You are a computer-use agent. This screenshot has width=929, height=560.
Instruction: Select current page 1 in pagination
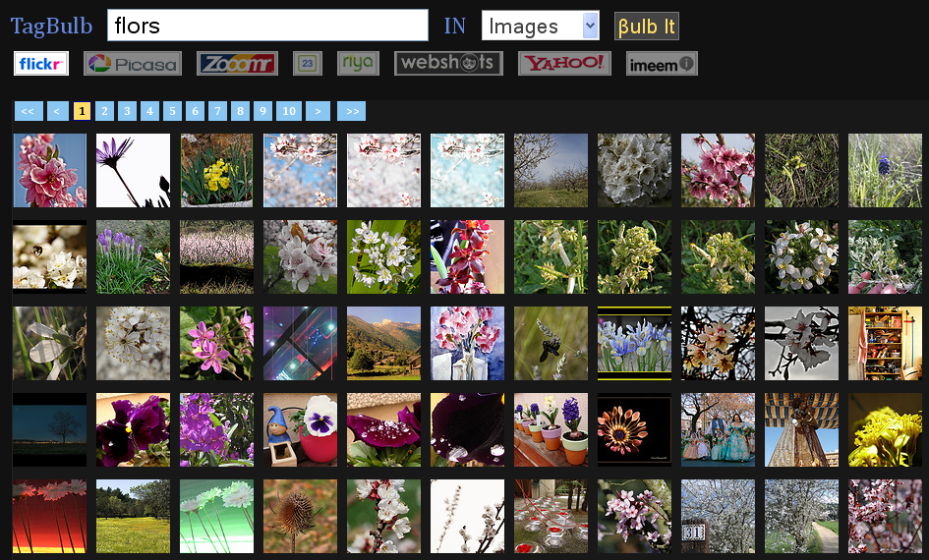[x=82, y=111]
